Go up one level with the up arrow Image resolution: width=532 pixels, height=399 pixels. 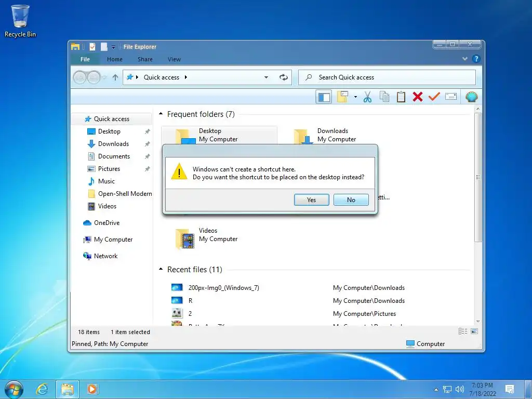click(x=115, y=77)
